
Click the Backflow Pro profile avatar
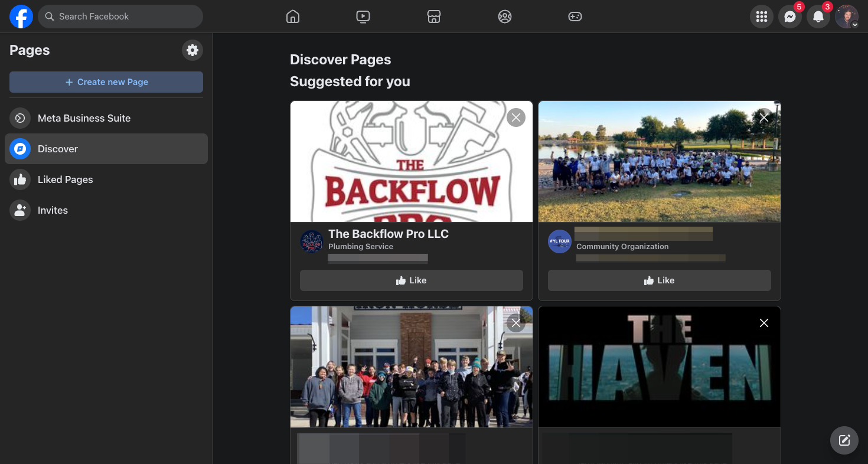point(312,241)
